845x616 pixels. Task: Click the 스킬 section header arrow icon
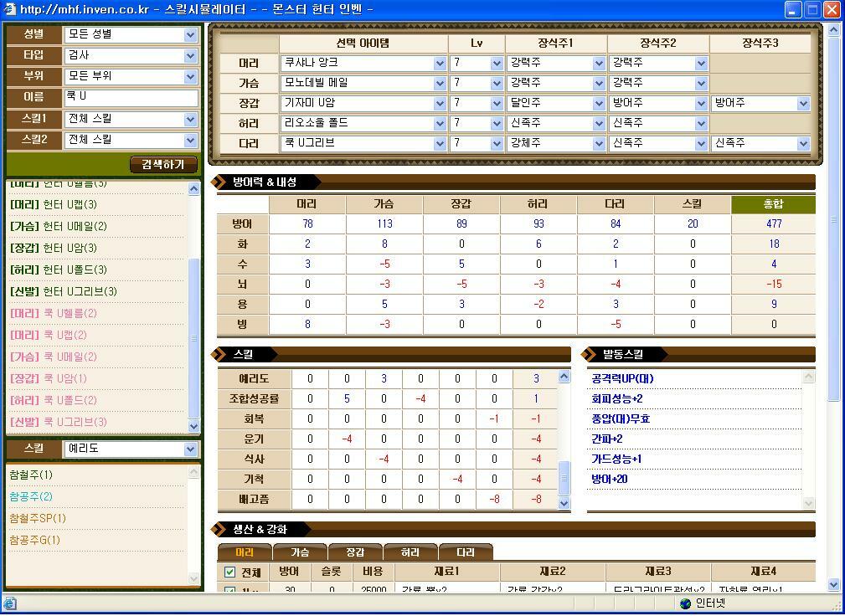219,354
